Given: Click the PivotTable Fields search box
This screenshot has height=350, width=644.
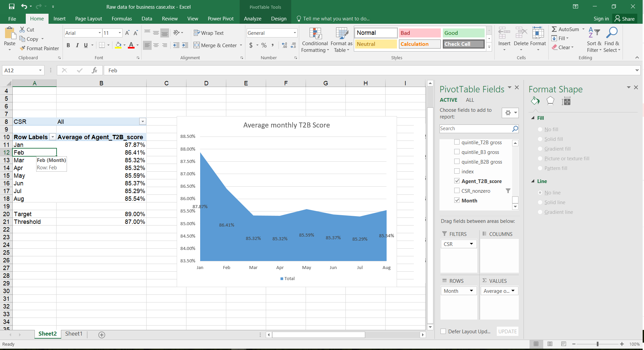Looking at the screenshot, I should 475,128.
